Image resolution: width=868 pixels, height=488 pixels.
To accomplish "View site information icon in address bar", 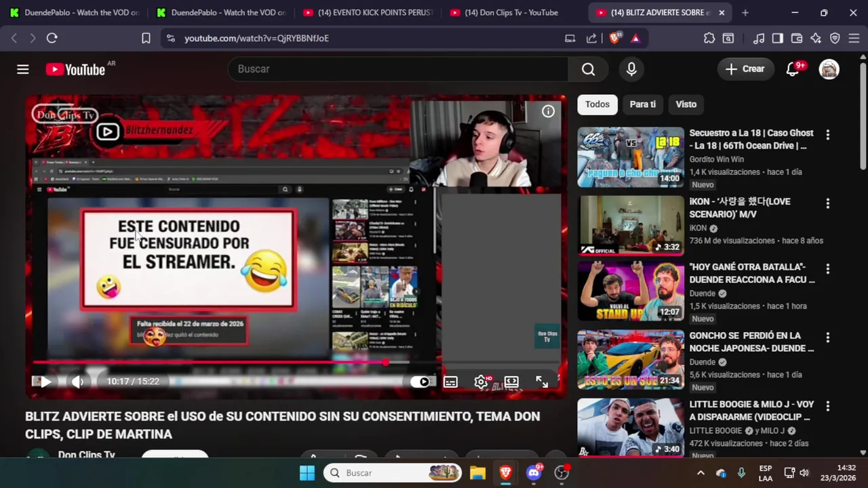I will [170, 39].
